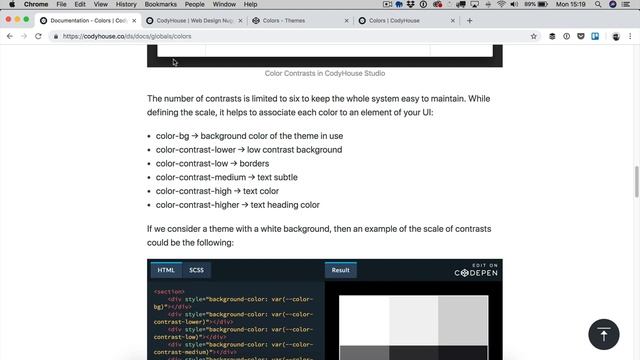Image resolution: width=640 pixels, height=360 pixels.
Task: Click the medium light gray swatch in Result
Action: (x=463, y=320)
